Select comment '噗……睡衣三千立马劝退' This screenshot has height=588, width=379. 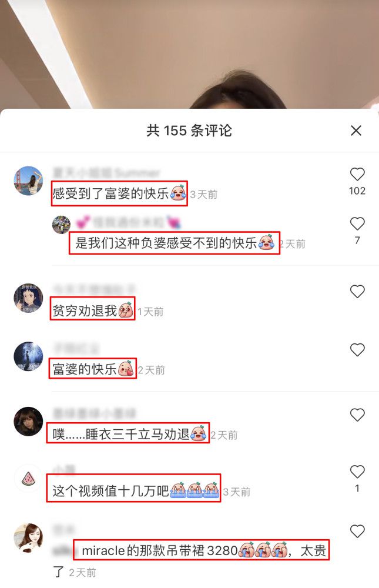pos(128,434)
